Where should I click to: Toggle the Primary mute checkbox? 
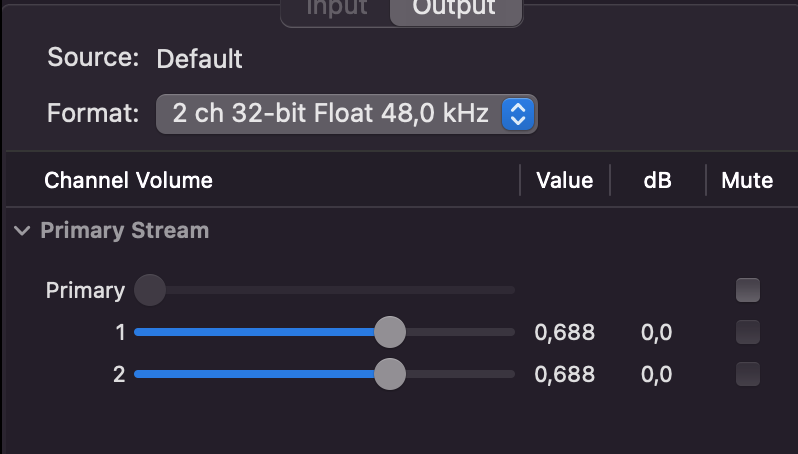coord(747,291)
